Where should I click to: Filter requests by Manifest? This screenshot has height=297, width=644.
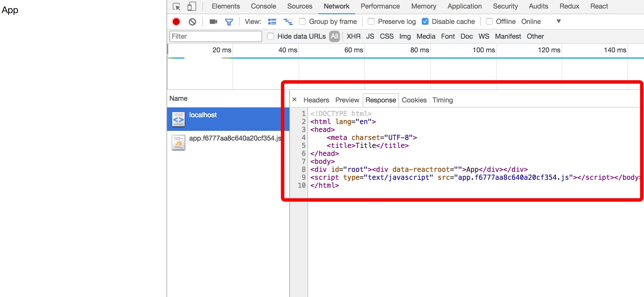point(508,36)
